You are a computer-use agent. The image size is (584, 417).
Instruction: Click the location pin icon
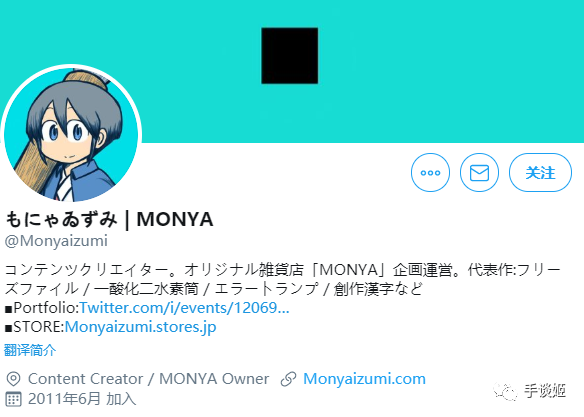(x=13, y=379)
